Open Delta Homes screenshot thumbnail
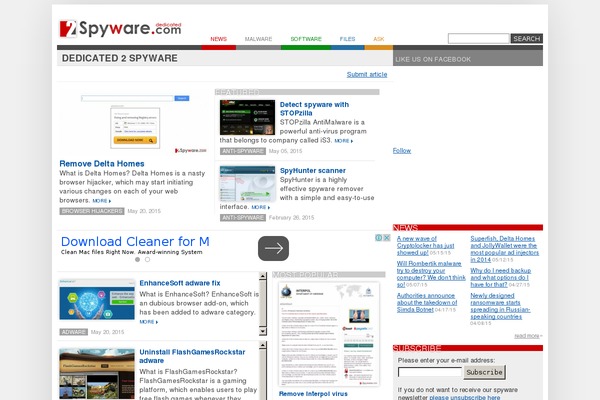This screenshot has height=400, width=600. [135, 123]
